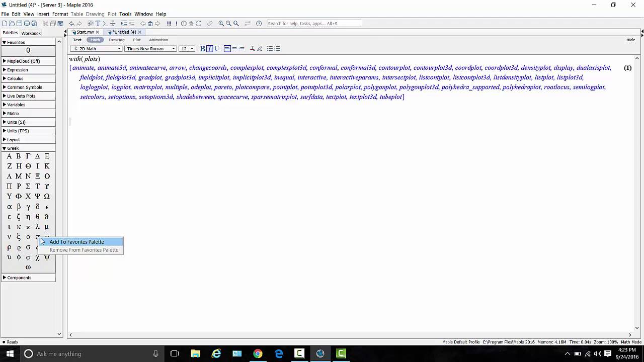Insert bulleted list from formatting bar
This screenshot has width=644, height=362.
tap(270, 49)
